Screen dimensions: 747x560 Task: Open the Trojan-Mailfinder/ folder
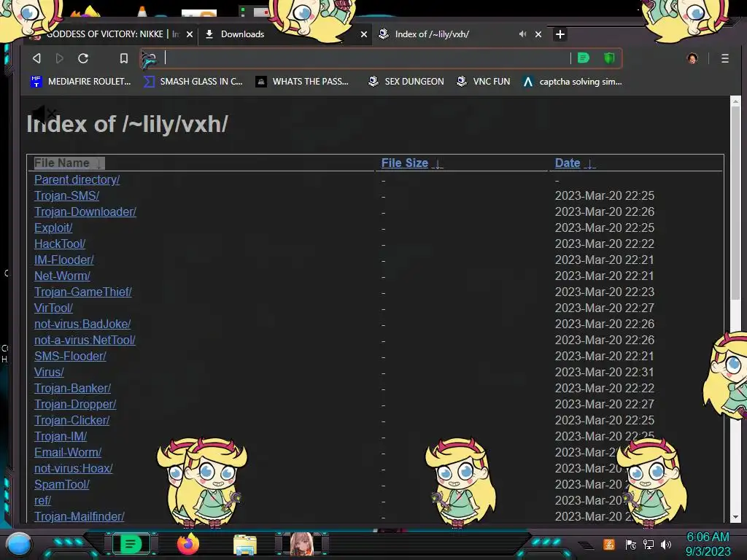[79, 517]
